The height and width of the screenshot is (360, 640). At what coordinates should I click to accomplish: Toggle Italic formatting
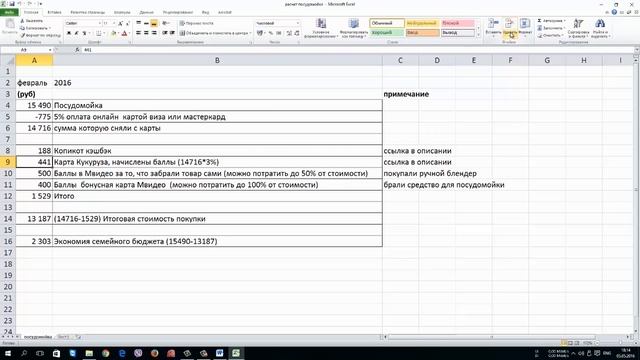[x=76, y=33]
